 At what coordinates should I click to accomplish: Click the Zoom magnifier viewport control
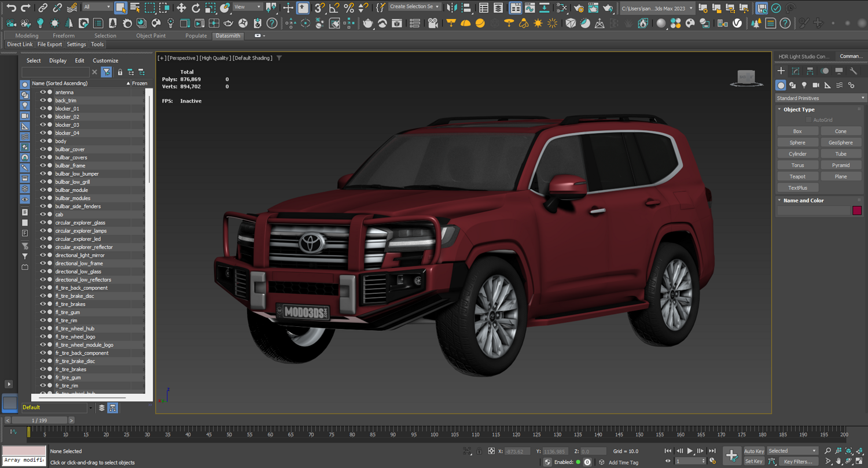click(827, 451)
